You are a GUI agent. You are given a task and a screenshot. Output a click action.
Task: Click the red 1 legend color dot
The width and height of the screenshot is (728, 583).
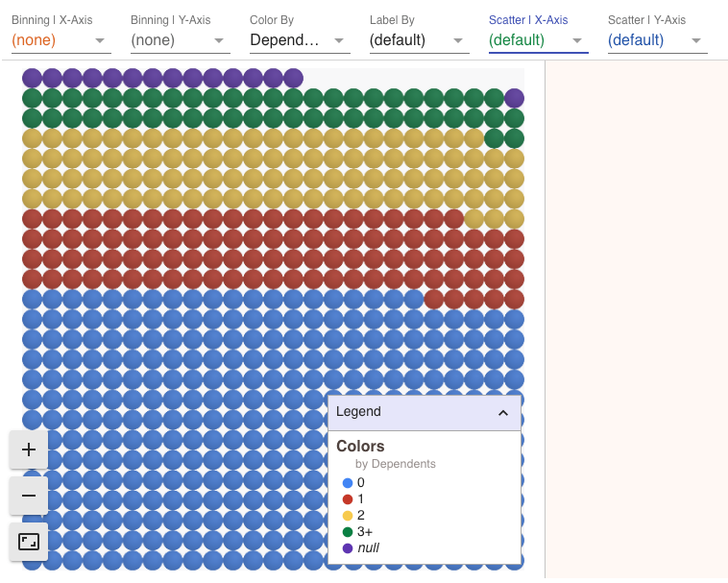(x=347, y=499)
